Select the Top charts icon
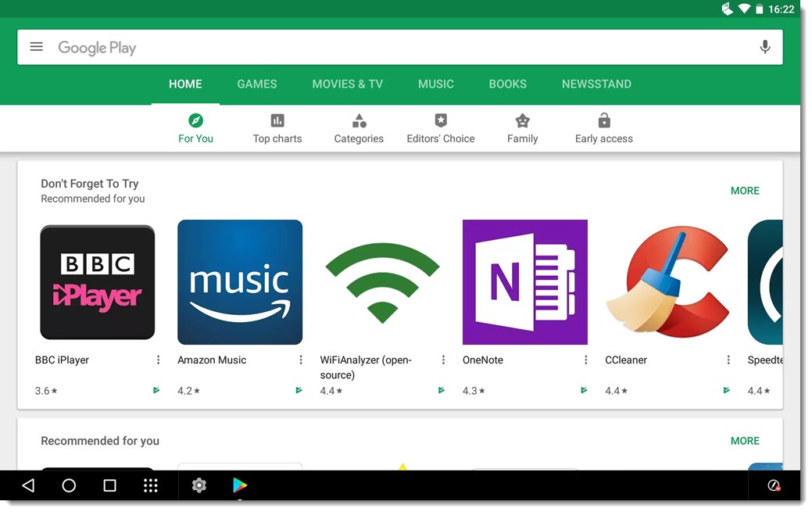 pyautogui.click(x=277, y=120)
